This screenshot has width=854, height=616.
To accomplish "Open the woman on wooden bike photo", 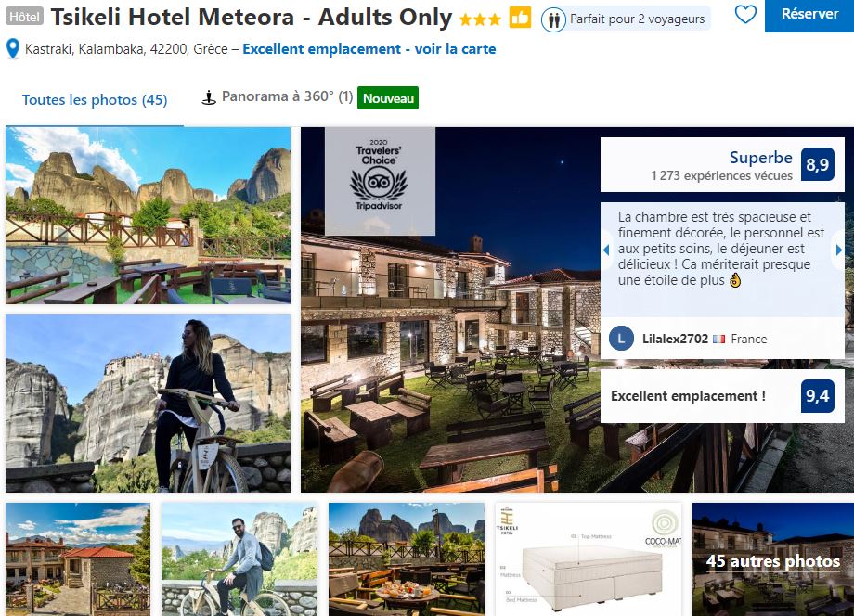I will pos(149,404).
